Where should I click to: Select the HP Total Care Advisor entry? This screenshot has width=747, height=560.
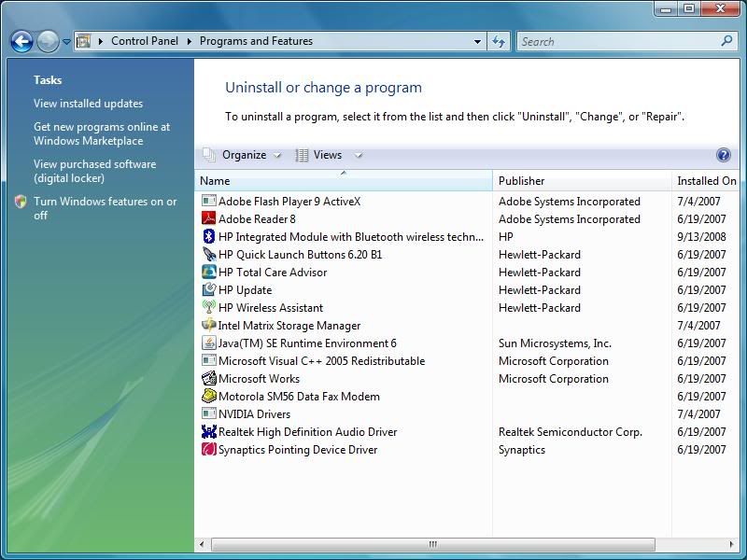coord(467,272)
